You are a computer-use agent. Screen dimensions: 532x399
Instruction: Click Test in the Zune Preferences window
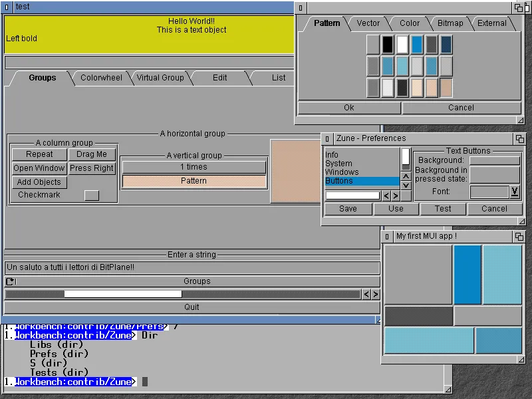(443, 208)
